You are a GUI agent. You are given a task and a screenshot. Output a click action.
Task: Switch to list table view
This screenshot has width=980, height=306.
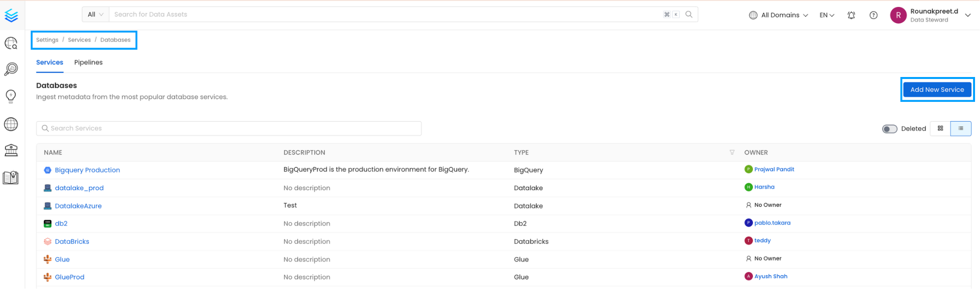coord(961,128)
